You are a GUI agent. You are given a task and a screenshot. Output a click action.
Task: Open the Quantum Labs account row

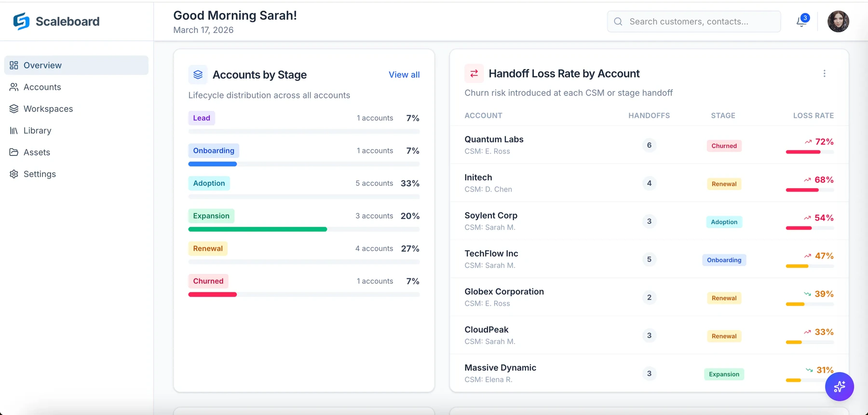coord(649,145)
